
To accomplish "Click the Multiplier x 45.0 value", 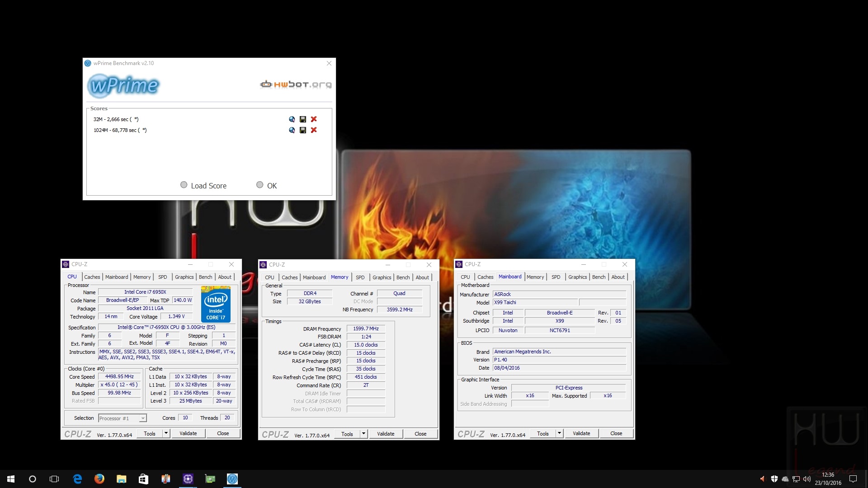I will 119,385.
